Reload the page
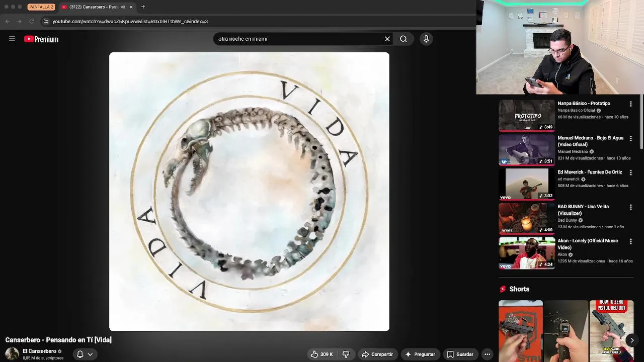The image size is (644, 362). (x=31, y=21)
